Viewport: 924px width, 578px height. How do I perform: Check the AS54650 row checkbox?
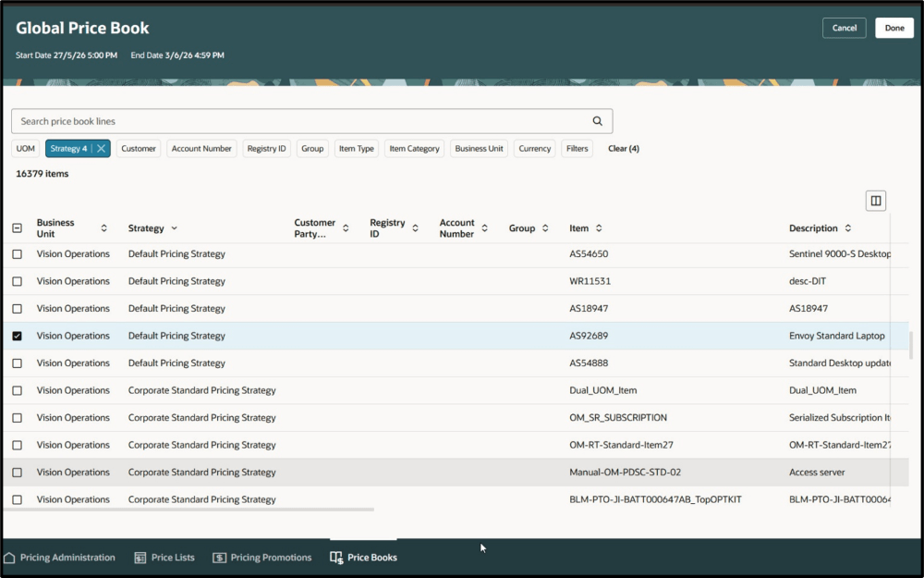pyautogui.click(x=17, y=254)
